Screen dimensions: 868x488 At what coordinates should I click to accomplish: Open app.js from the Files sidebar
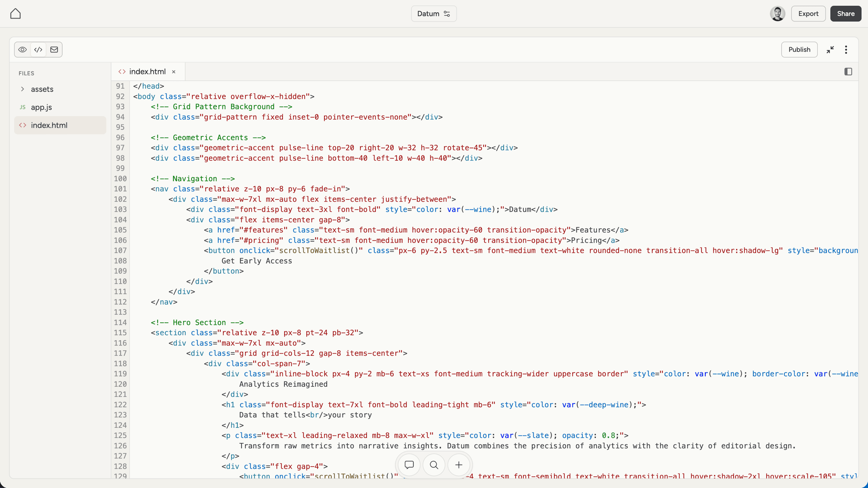[x=41, y=107]
